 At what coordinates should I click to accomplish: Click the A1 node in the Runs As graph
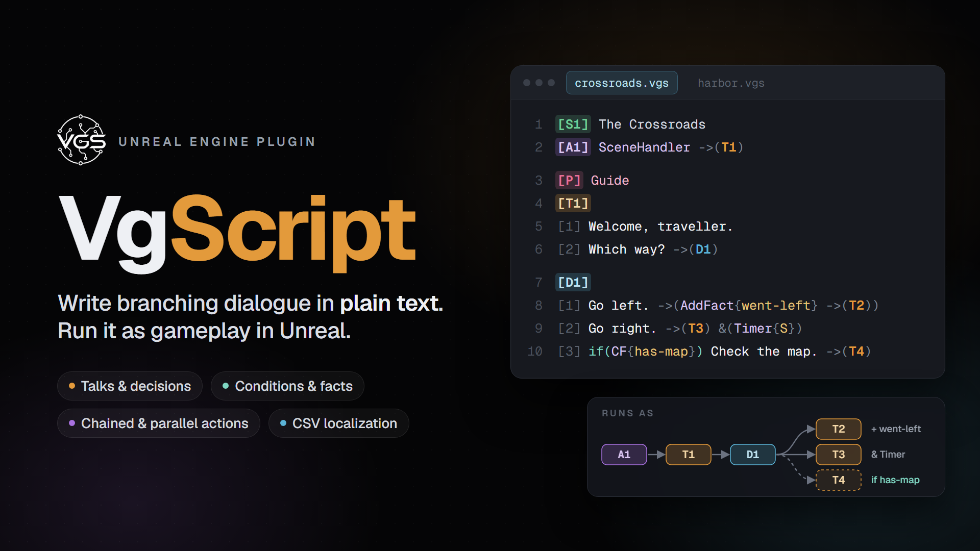624,454
